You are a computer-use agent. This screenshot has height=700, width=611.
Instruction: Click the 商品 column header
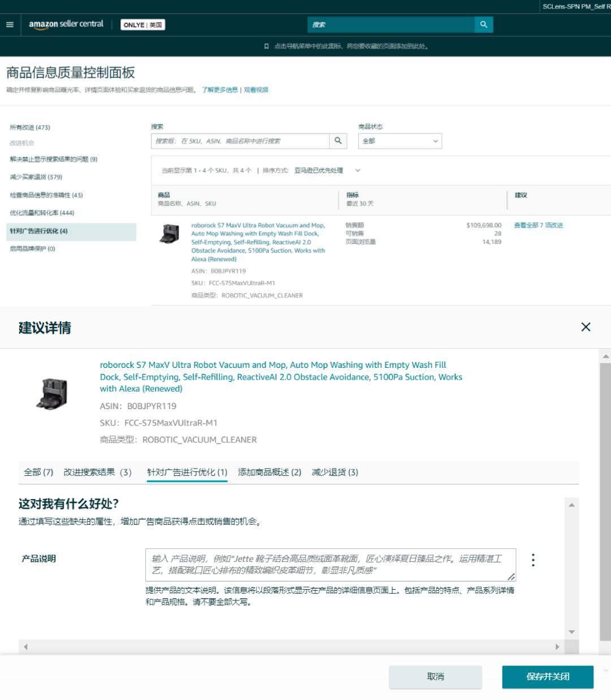[x=164, y=195]
